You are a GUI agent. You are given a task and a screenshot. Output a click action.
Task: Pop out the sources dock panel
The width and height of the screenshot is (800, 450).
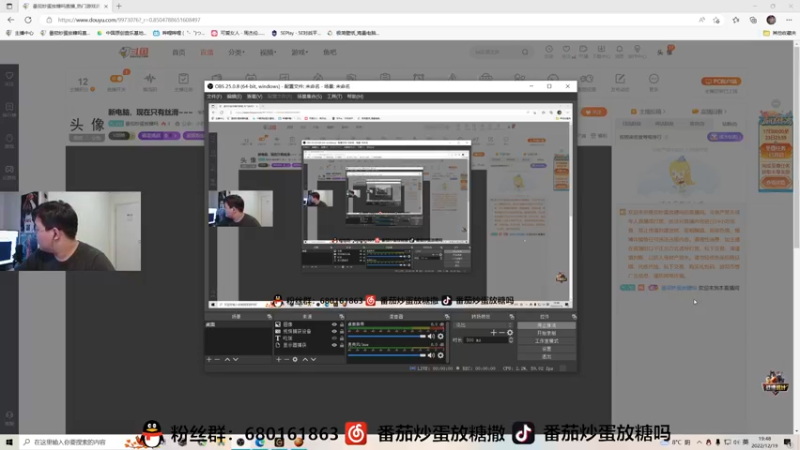[341, 316]
